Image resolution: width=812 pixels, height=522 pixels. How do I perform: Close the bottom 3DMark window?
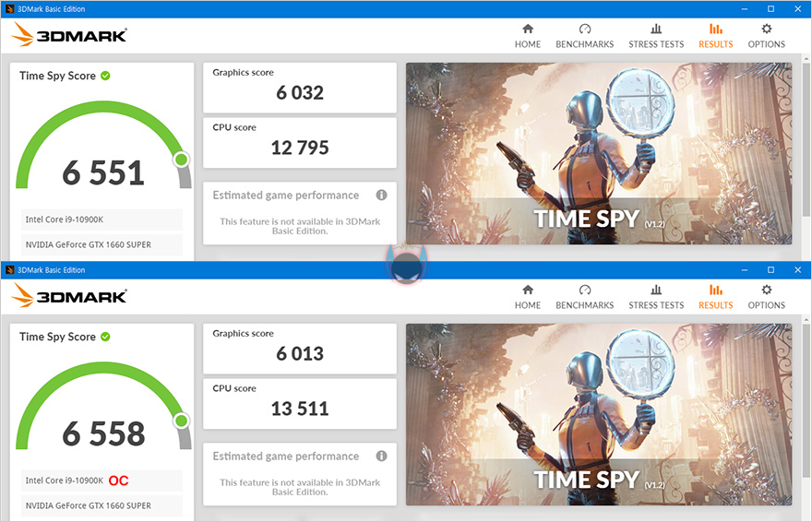click(797, 269)
